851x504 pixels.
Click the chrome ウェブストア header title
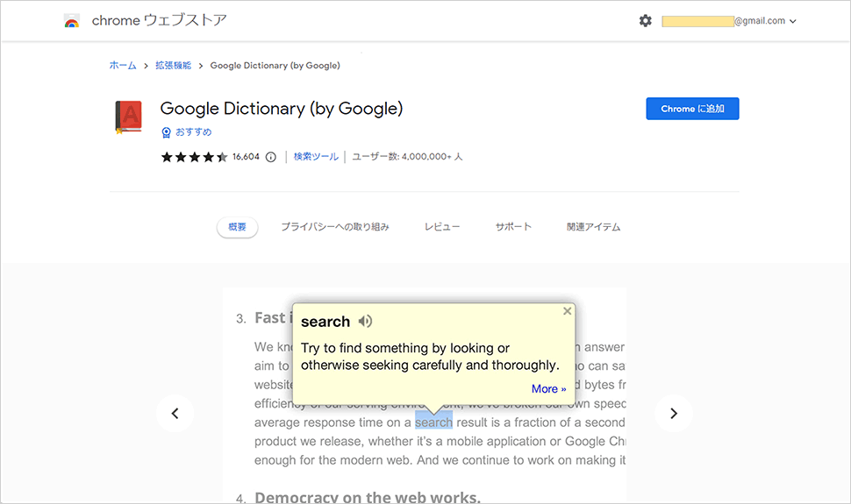click(159, 21)
